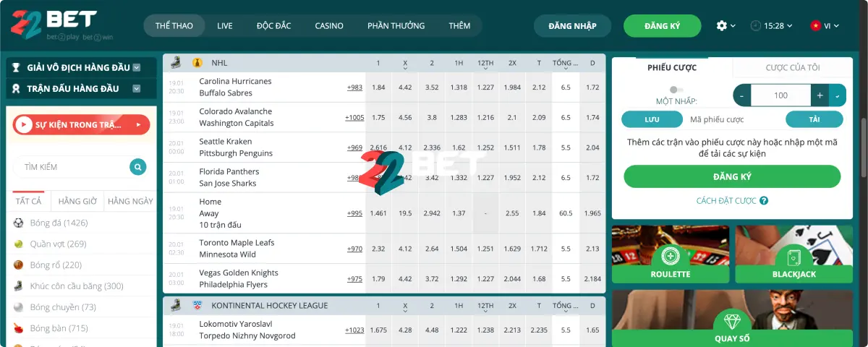Expand Giải Vô Địch Hàng Đầu section
Viewport: 868px width, 347px height.
(x=136, y=68)
